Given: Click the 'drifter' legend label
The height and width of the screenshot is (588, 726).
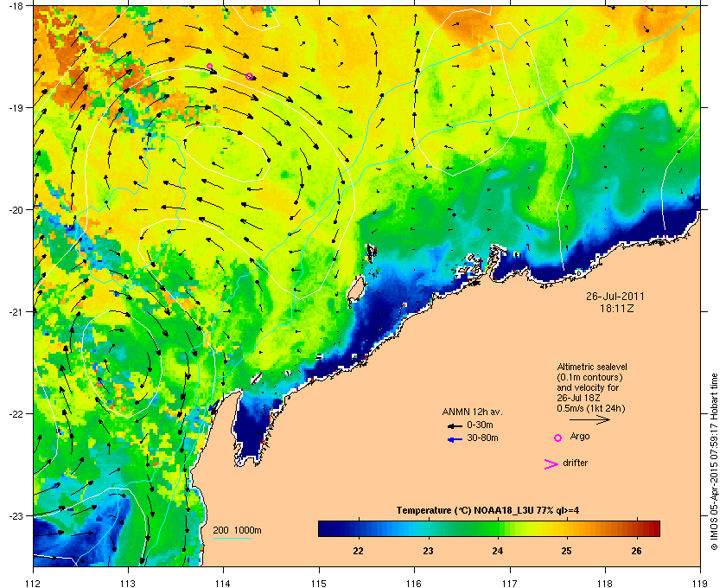Looking at the screenshot, I should pyautogui.click(x=575, y=463).
